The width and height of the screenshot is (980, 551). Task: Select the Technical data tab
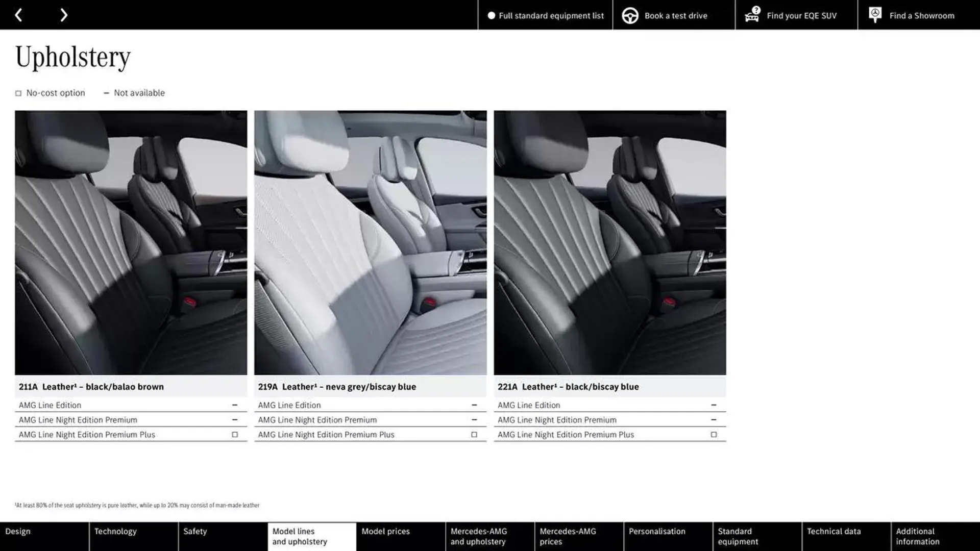[x=834, y=536]
